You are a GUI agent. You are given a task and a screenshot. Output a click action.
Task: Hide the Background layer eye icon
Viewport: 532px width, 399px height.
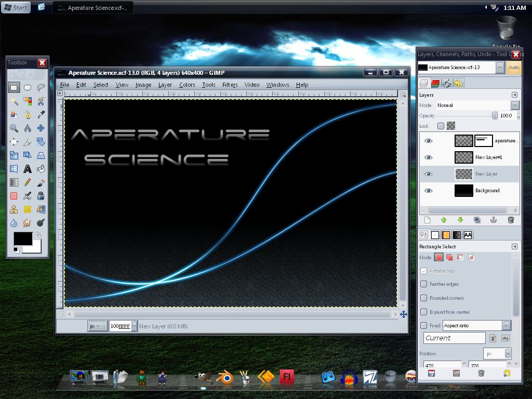click(428, 191)
